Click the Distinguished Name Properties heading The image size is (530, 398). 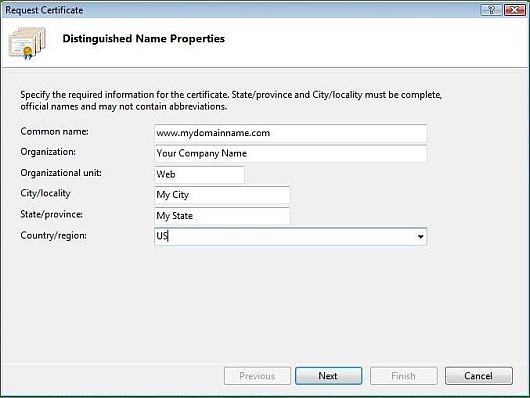(x=144, y=39)
